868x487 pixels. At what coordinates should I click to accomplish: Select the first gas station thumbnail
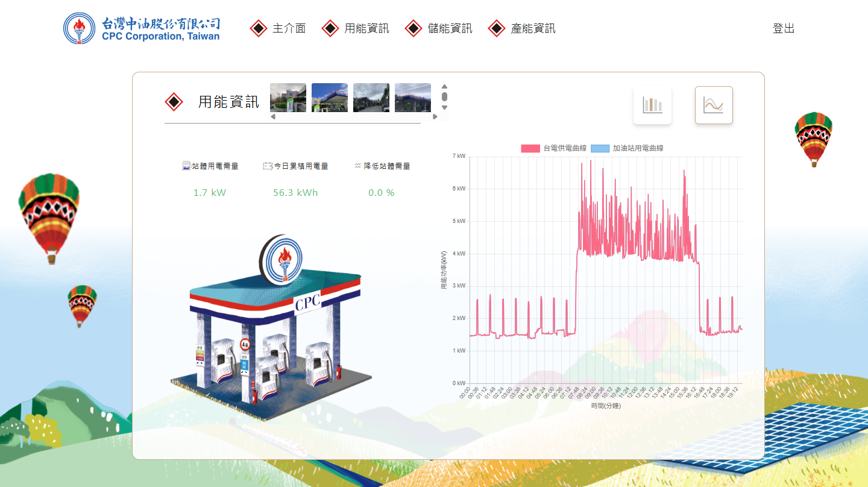tap(288, 98)
